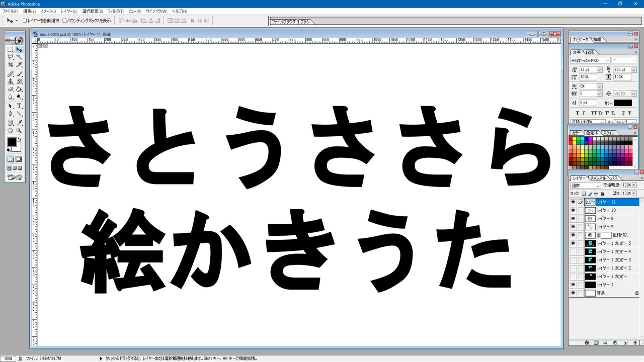Select the Rectangular Marquee tool
Screen dimensions: 644x362
click(11, 49)
